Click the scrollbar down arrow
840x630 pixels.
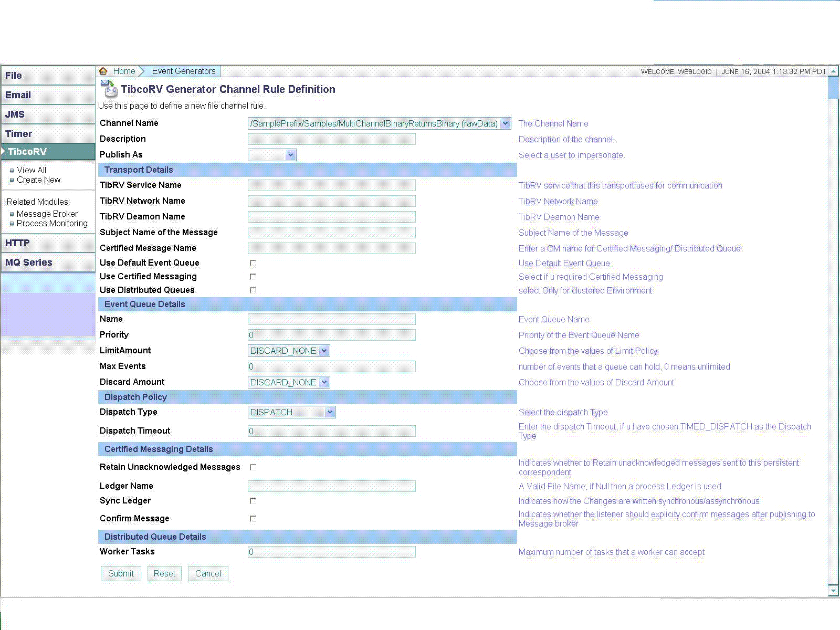pyautogui.click(x=833, y=591)
